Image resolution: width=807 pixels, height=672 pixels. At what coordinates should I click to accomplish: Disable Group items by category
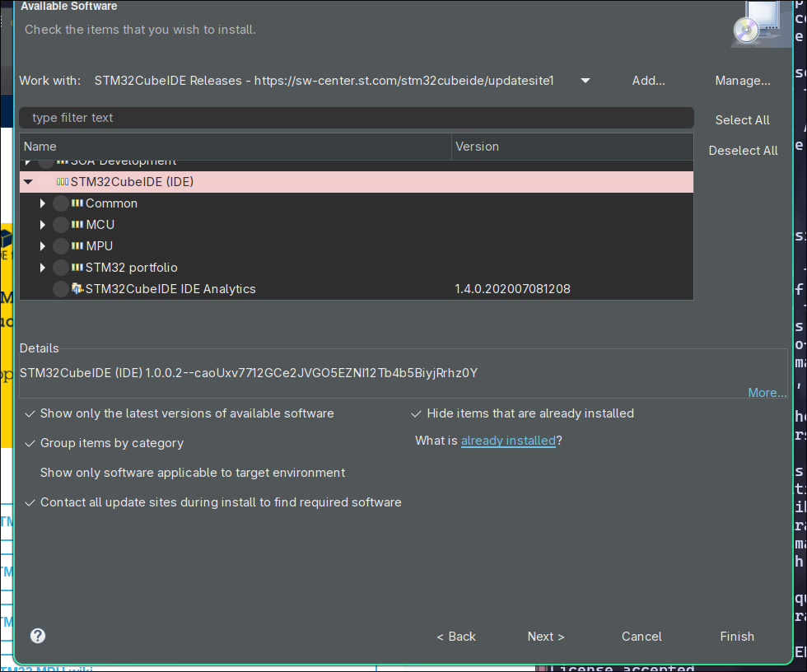tap(30, 443)
